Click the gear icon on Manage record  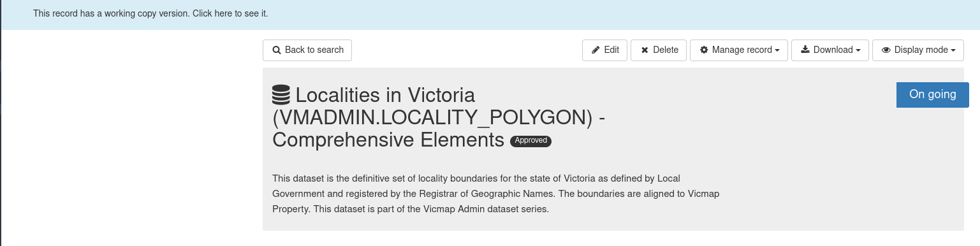[x=704, y=50]
